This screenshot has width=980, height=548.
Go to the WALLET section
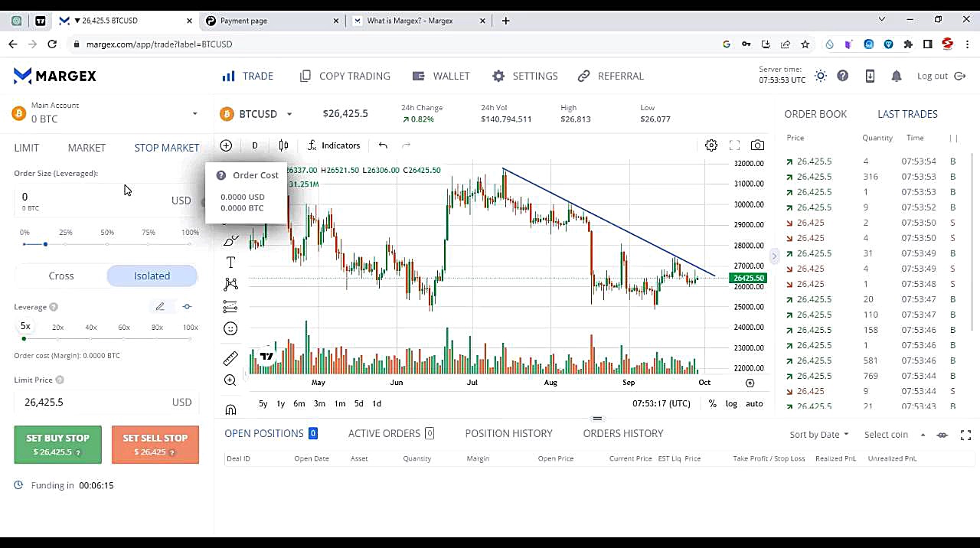pyautogui.click(x=441, y=76)
